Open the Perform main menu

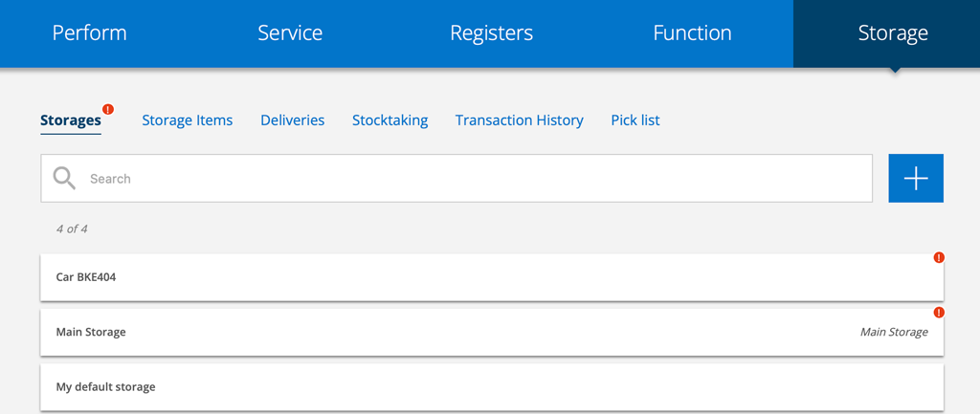point(89,33)
